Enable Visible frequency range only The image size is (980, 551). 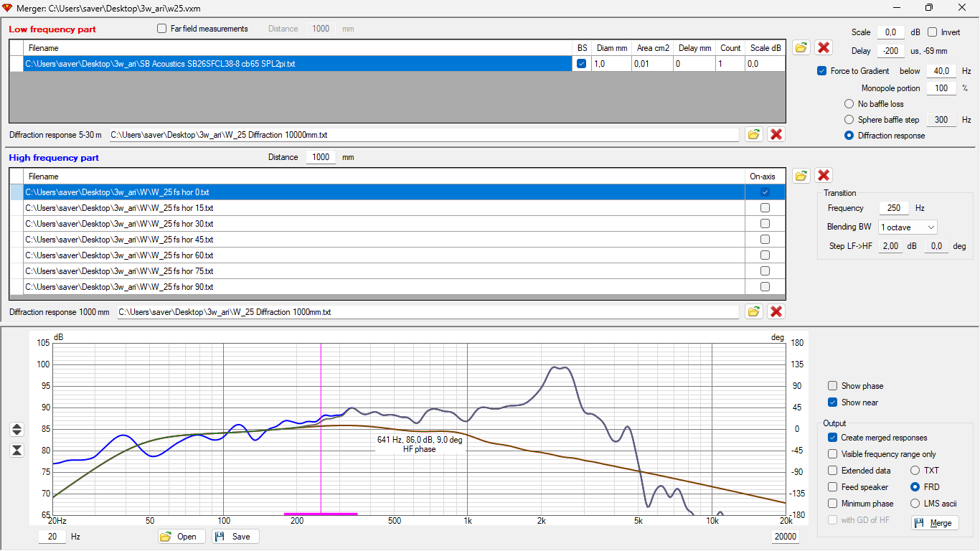point(833,454)
